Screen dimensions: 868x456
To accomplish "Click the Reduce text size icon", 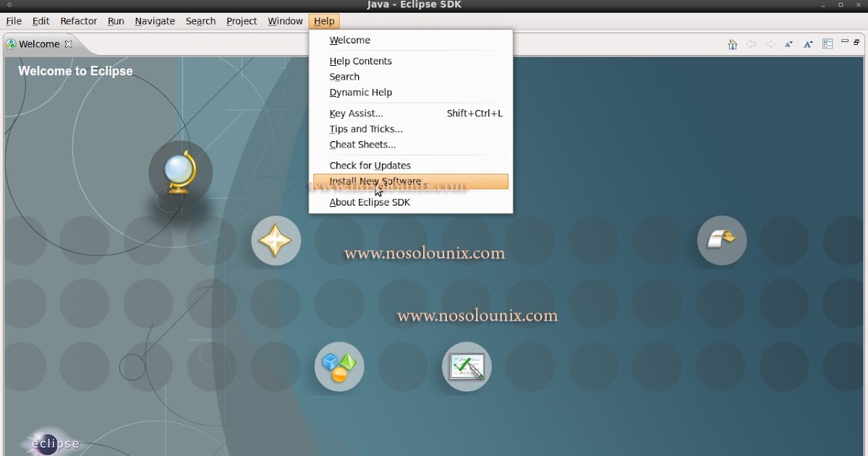I will pos(788,44).
